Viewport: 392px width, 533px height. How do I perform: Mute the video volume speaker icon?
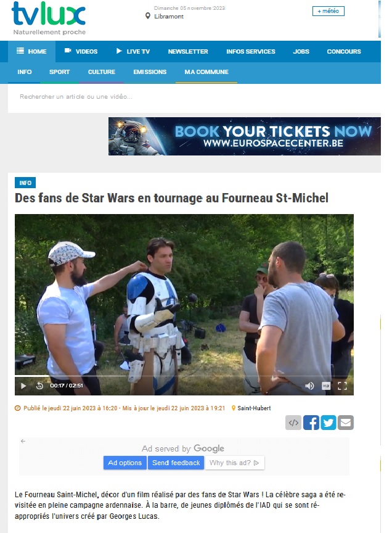pyautogui.click(x=309, y=386)
